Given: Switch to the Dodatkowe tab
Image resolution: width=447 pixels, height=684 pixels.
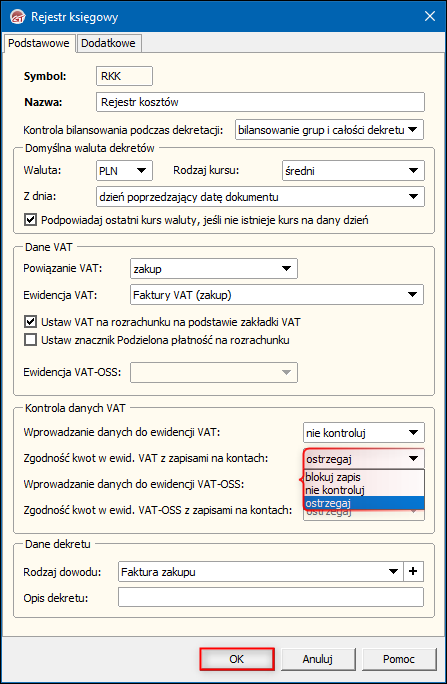Looking at the screenshot, I should coord(108,44).
